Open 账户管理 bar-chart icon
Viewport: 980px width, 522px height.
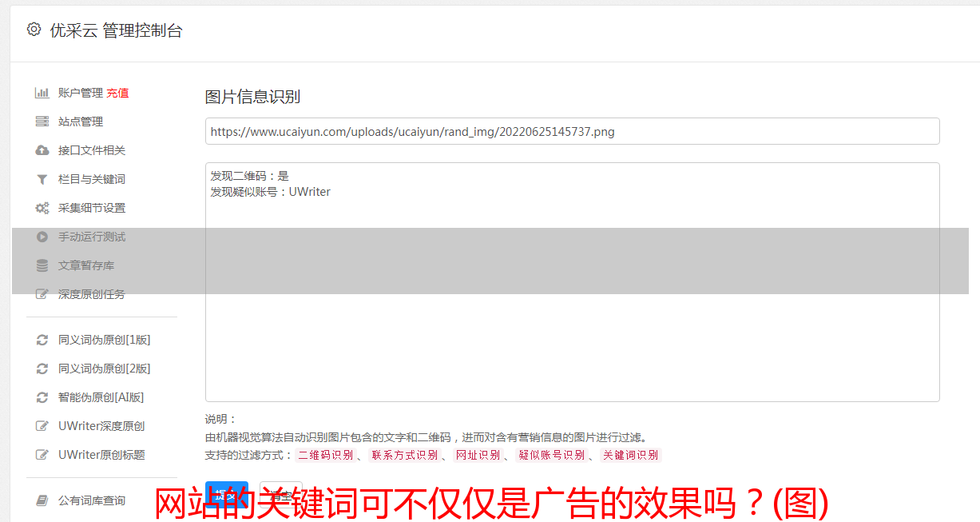pos(42,93)
